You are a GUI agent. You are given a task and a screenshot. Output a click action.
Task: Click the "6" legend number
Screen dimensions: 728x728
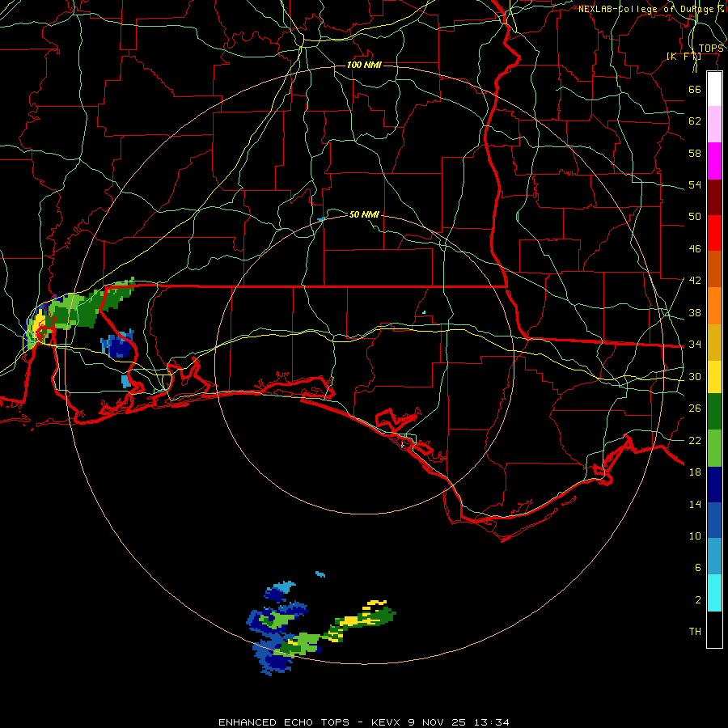pos(698,568)
